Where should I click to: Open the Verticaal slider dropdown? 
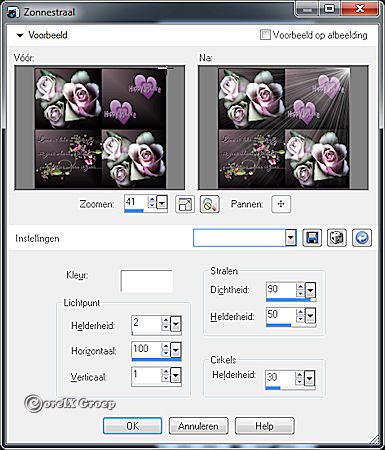coord(176,376)
